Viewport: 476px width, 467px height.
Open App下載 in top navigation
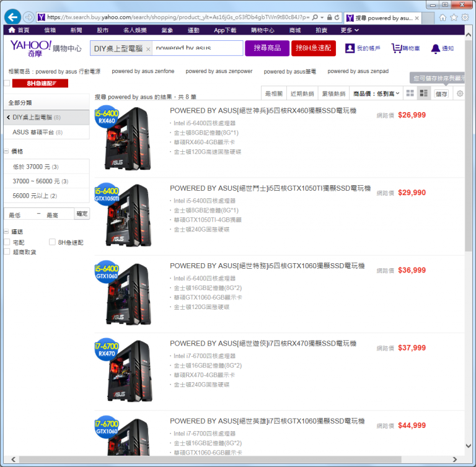click(x=225, y=30)
